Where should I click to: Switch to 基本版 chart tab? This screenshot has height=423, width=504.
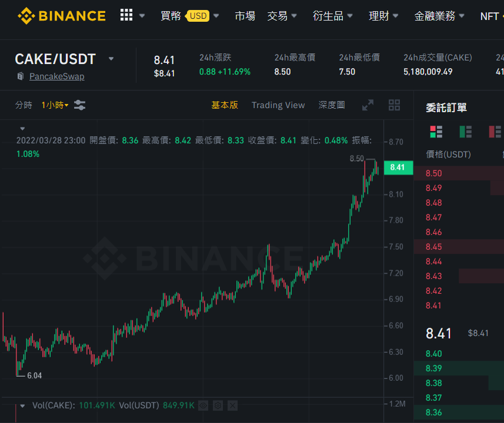pyautogui.click(x=225, y=105)
